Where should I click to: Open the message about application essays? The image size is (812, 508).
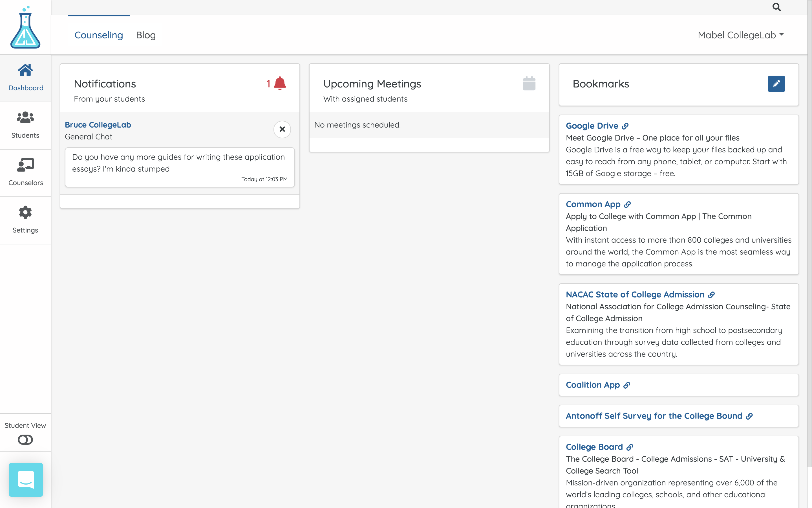tap(180, 167)
